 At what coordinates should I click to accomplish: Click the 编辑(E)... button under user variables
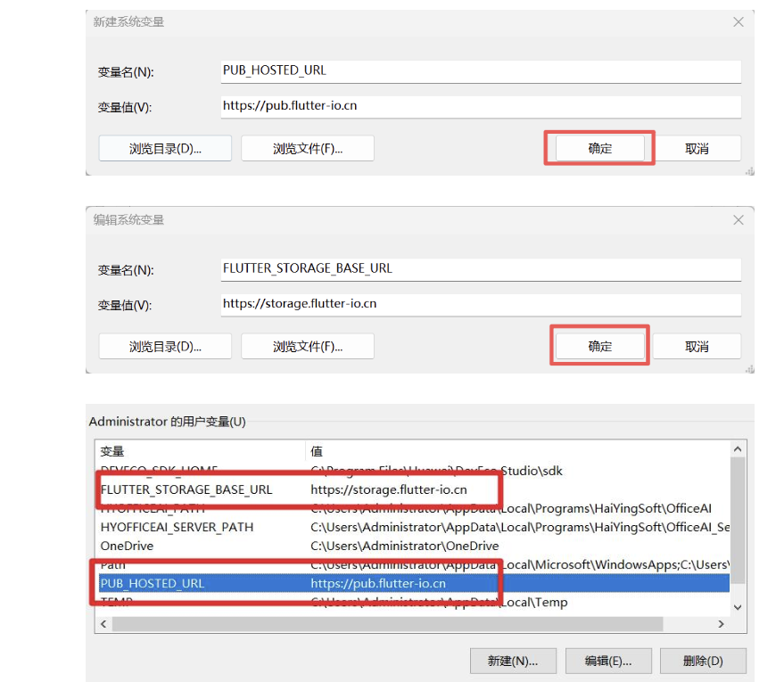[x=608, y=661]
